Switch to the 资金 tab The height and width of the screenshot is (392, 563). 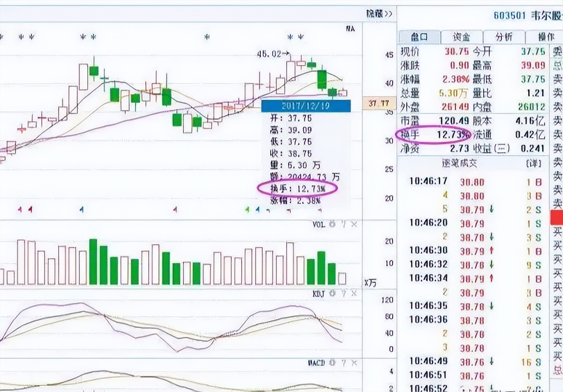click(461, 37)
